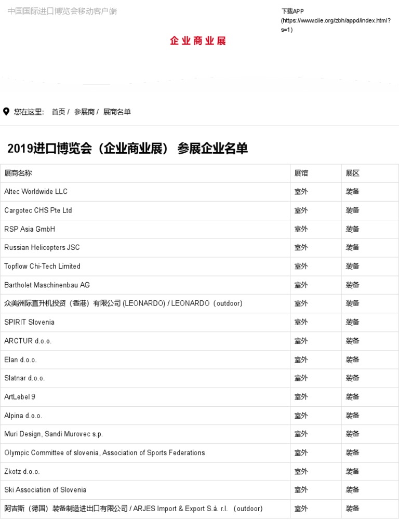Select the Olympic Committee of slovenia entry
The image size is (399, 532).
point(104,453)
